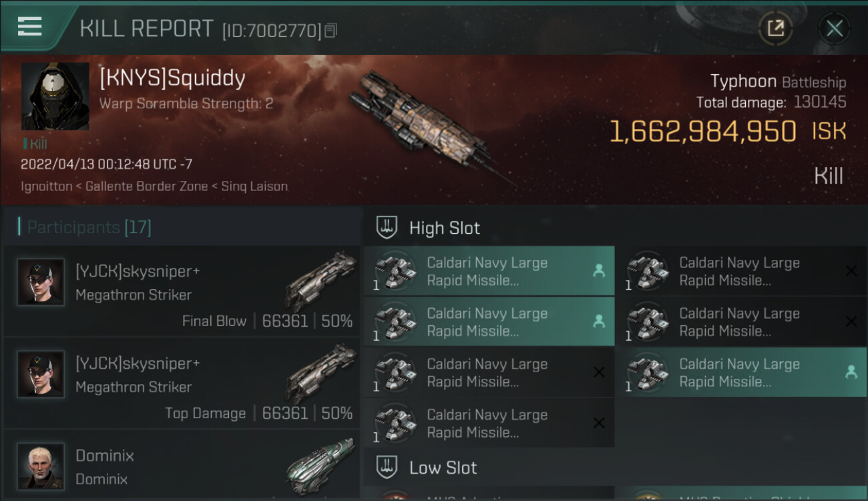The image size is (868, 501).
Task: Click the share kill report icon
Action: click(x=775, y=28)
